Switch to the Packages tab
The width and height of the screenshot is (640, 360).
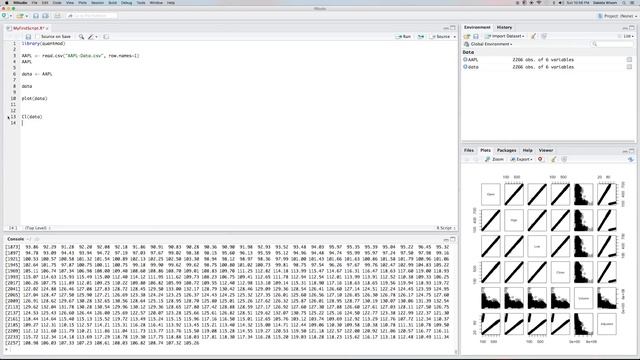(507, 150)
